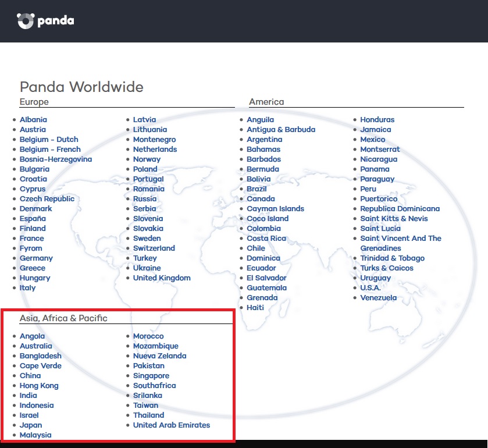Select El Salvador link
The width and height of the screenshot is (488, 448).
point(266,278)
